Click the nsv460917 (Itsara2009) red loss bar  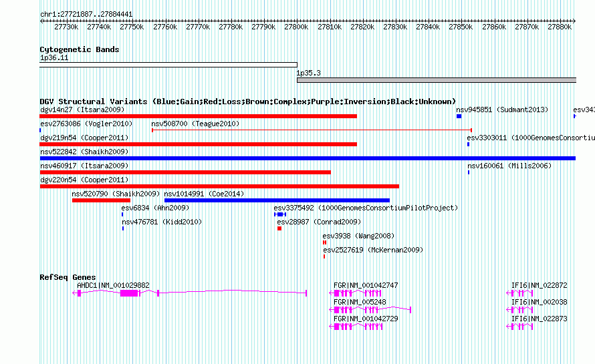pos(185,172)
